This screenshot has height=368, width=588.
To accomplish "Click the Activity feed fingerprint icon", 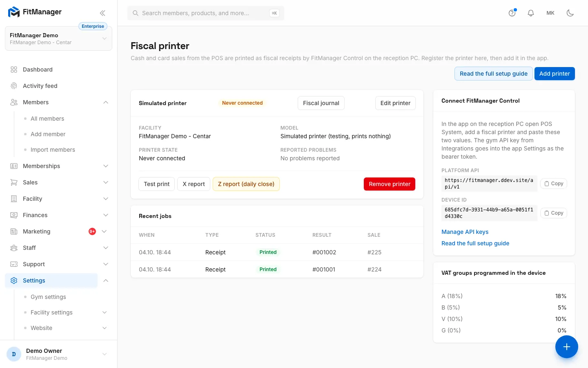I will tap(14, 86).
